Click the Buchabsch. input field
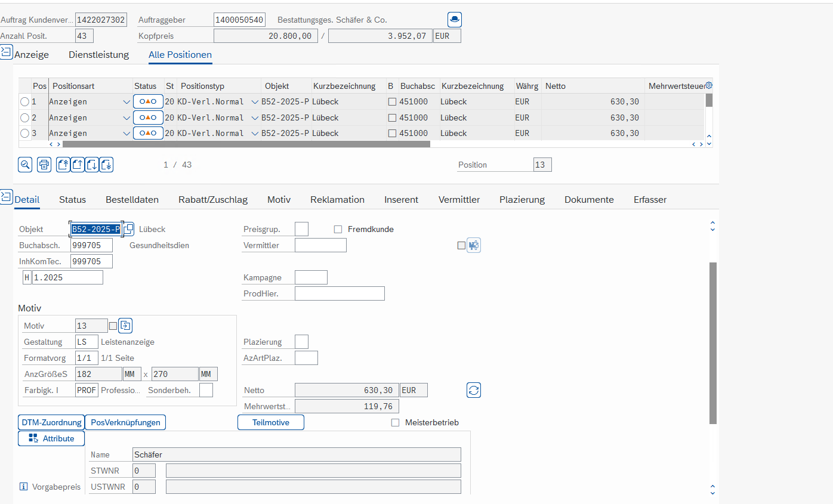 point(91,245)
